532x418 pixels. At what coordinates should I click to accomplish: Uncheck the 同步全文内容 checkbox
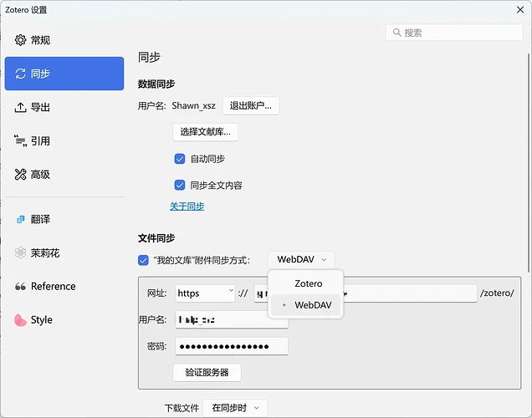[180, 185]
